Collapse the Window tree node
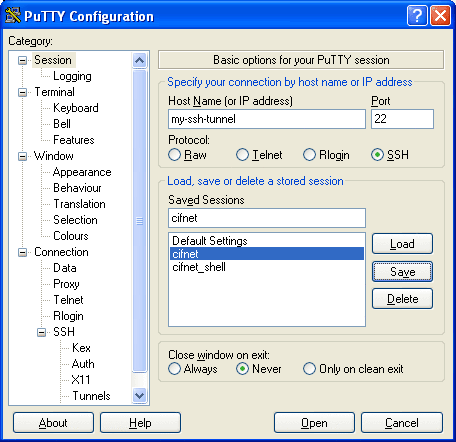 [22, 156]
